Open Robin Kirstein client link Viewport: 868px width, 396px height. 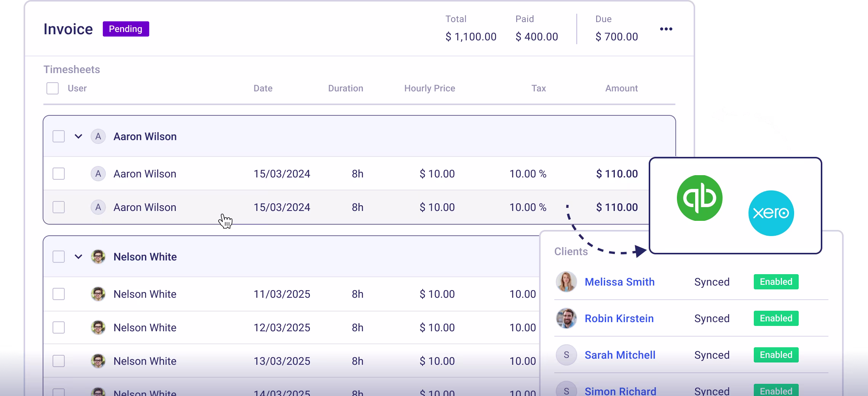click(x=619, y=318)
